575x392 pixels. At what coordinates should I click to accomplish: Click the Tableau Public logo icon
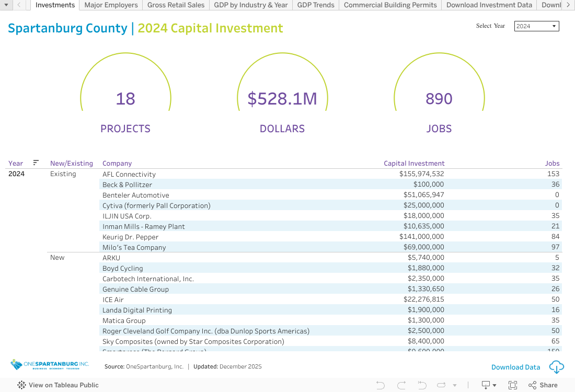click(x=21, y=385)
